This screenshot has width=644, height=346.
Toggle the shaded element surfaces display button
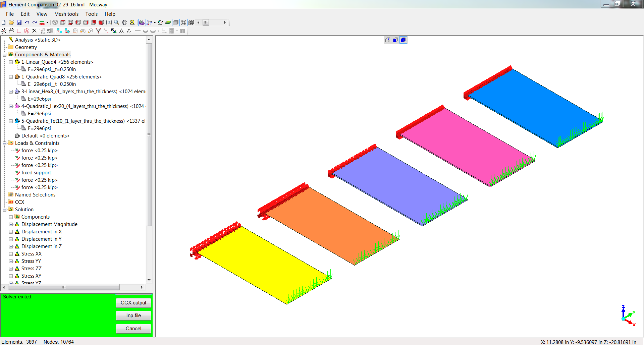point(176,22)
